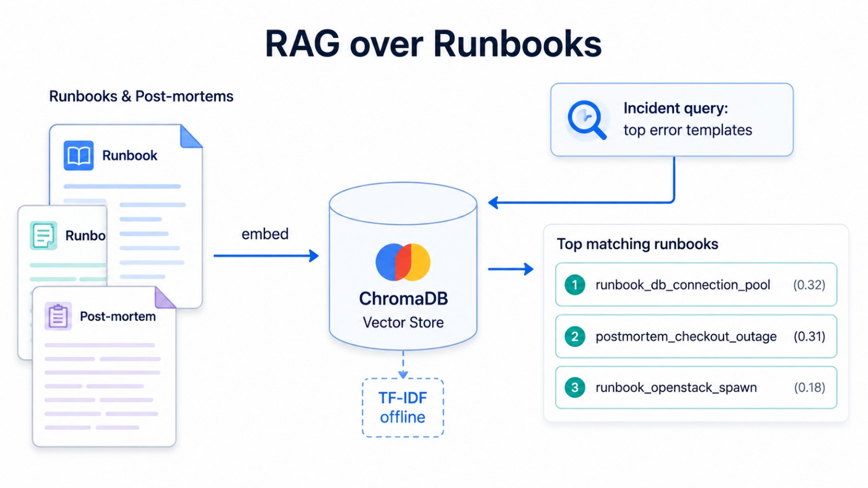
Task: Click the TF-IDF offline dashed box
Action: pos(403,408)
